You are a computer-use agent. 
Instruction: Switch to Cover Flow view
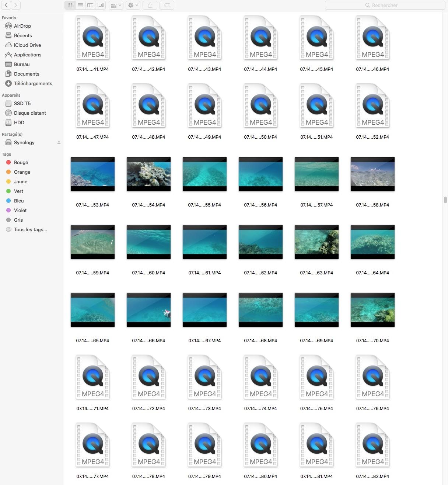click(x=100, y=5)
